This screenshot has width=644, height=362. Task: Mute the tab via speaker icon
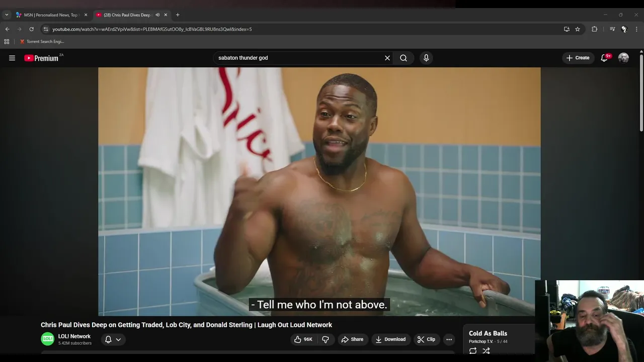(157, 15)
